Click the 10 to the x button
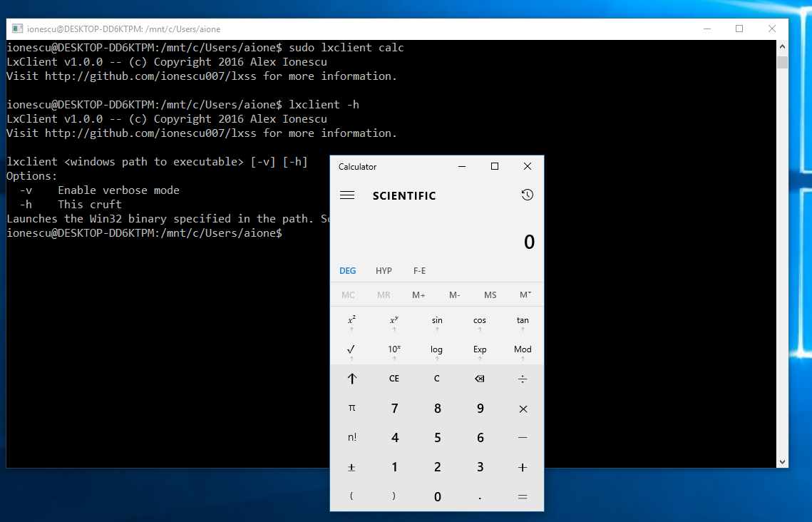812x522 pixels. (x=394, y=350)
